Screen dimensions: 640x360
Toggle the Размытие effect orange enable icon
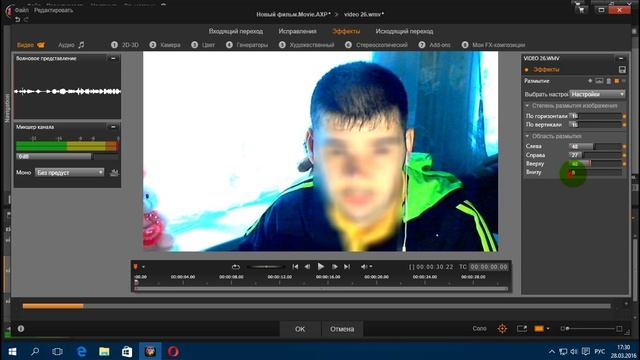click(617, 81)
